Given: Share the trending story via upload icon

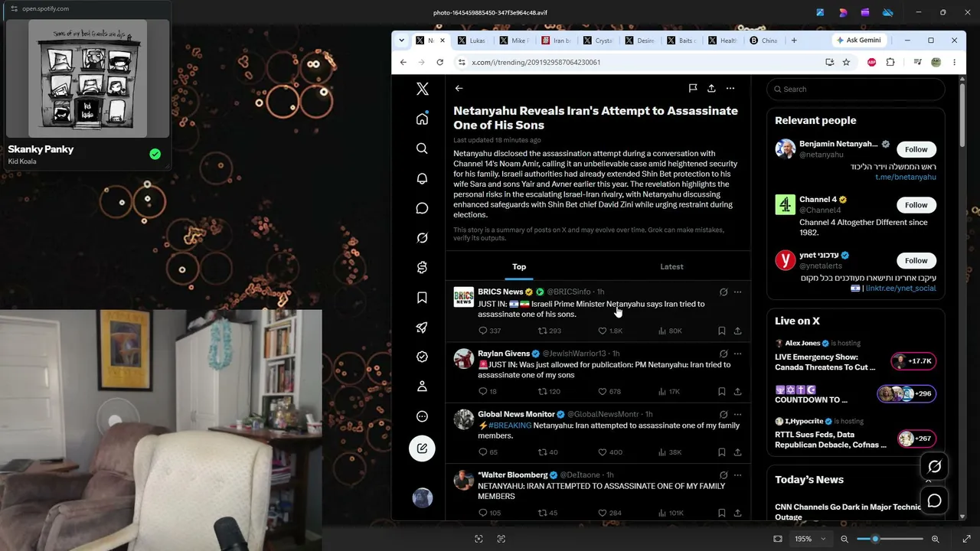Looking at the screenshot, I should pyautogui.click(x=711, y=89).
